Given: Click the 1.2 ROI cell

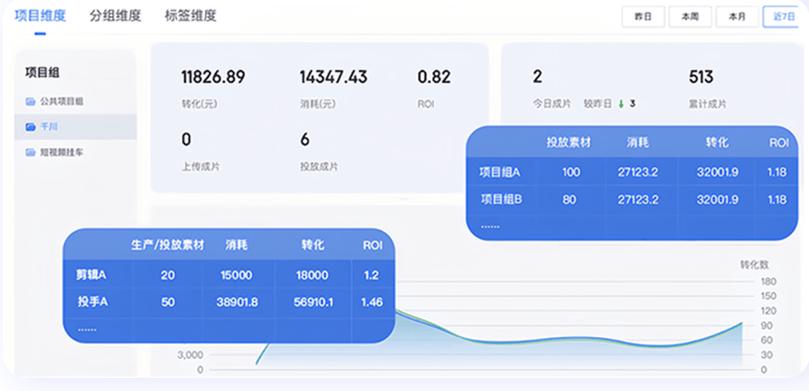Looking at the screenshot, I should 371,275.
